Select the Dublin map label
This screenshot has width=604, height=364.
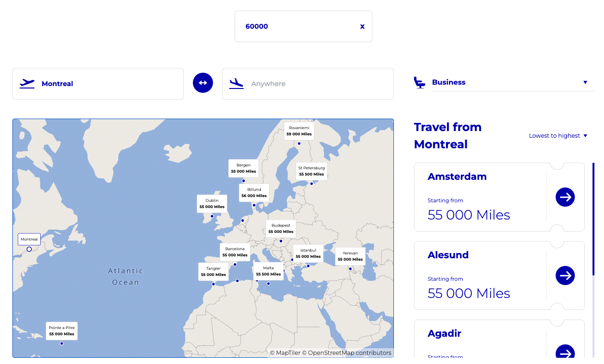click(x=212, y=204)
